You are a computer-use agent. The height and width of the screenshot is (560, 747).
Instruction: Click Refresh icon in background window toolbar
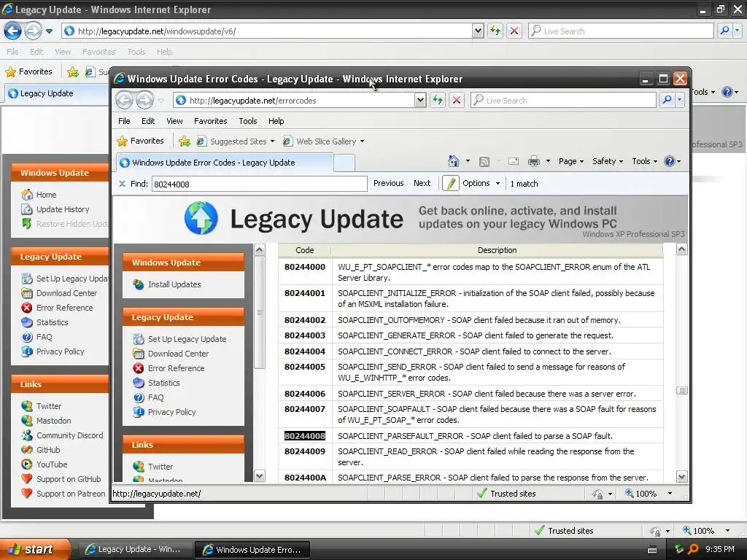(x=495, y=31)
